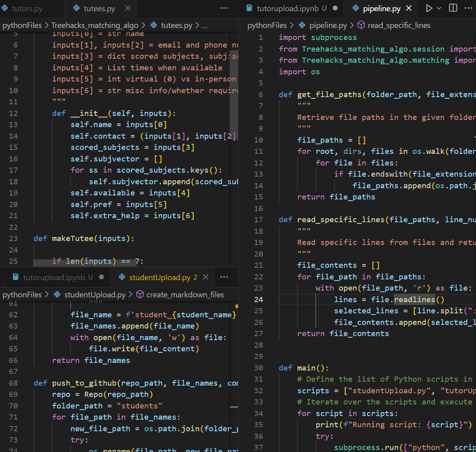The image size is (476, 452).
Task: Open run options dropdown arrow
Action: click(x=439, y=8)
